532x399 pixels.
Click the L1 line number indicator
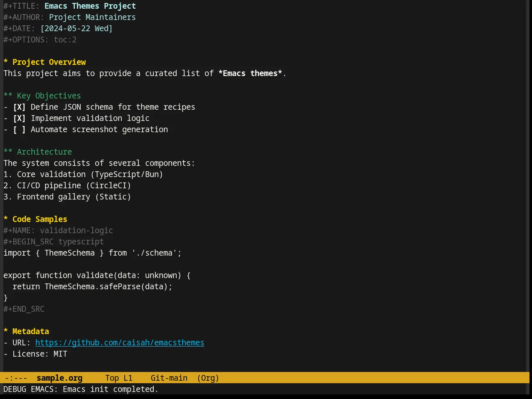click(128, 378)
